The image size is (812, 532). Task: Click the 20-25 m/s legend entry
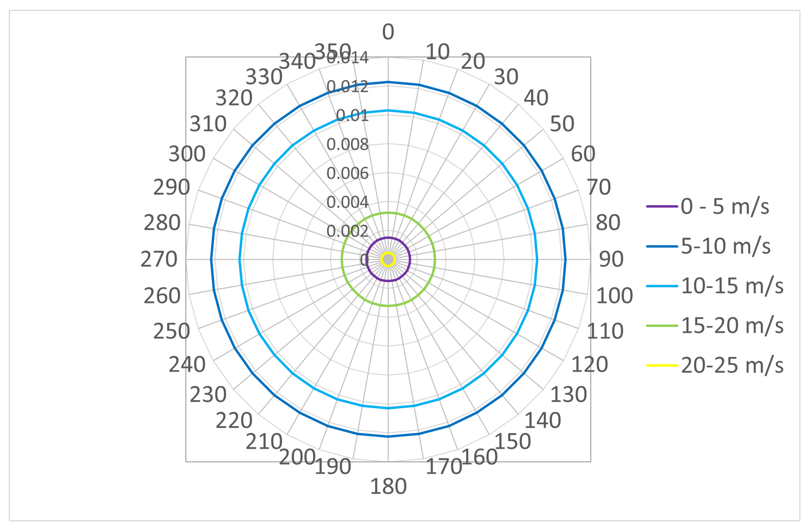732,366
